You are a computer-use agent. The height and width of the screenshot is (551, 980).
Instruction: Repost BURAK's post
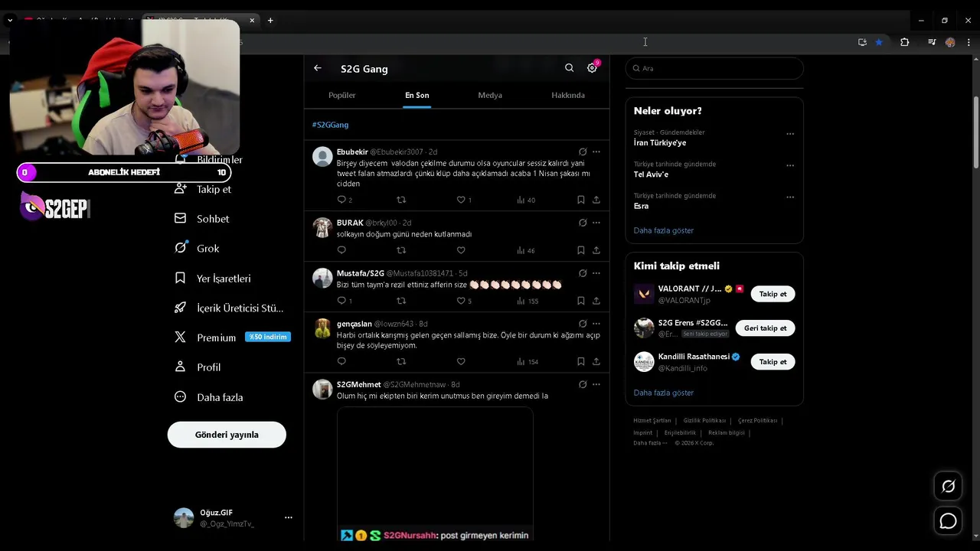pyautogui.click(x=401, y=250)
